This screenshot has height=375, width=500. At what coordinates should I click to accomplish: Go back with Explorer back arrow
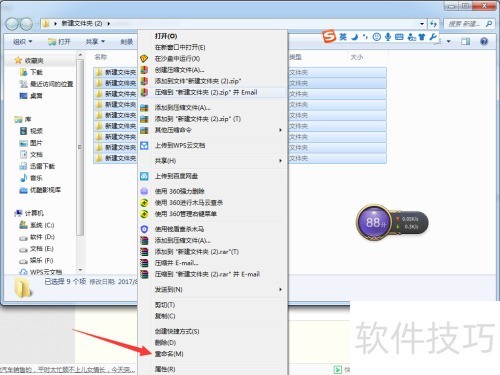12,24
